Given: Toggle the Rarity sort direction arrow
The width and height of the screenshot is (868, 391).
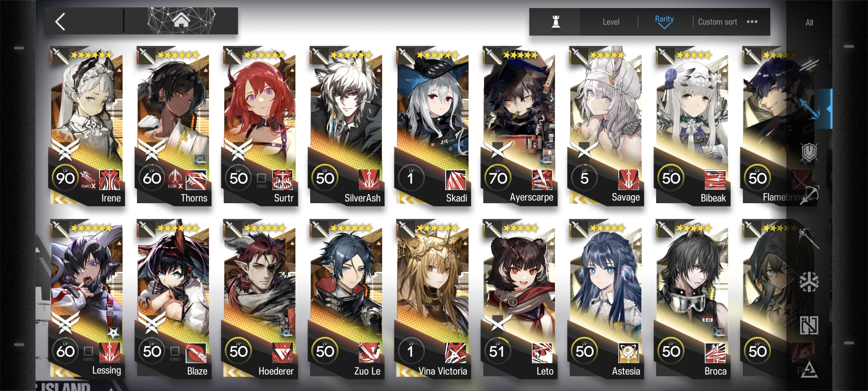Looking at the screenshot, I should click(x=664, y=27).
